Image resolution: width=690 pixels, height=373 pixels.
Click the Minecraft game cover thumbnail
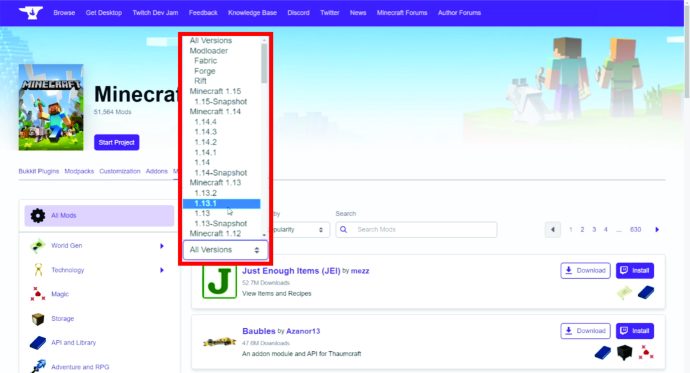pyautogui.click(x=51, y=107)
